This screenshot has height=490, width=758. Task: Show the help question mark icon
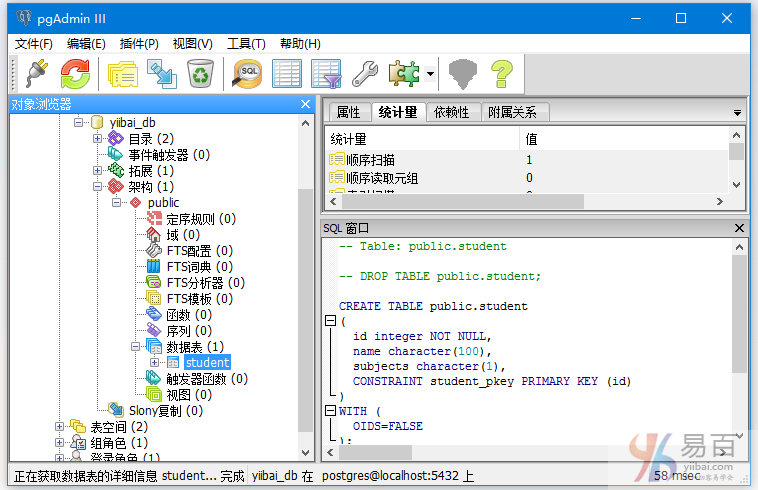point(500,73)
